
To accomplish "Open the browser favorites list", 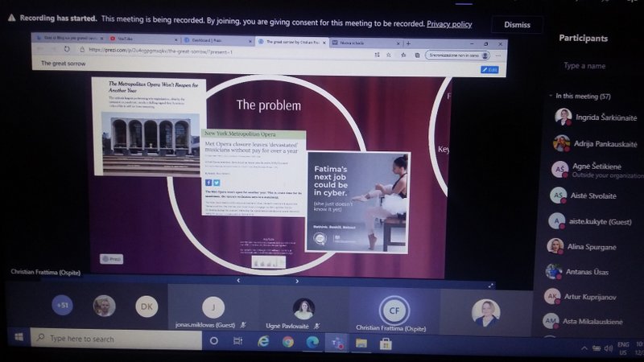I will point(403,55).
